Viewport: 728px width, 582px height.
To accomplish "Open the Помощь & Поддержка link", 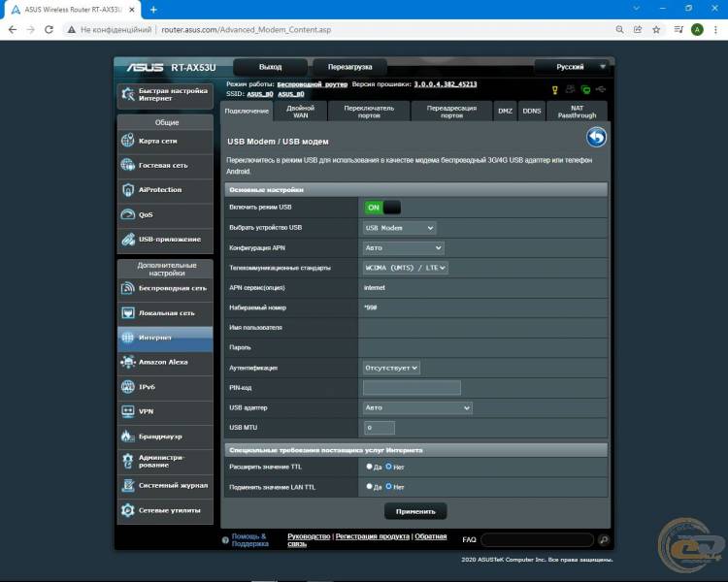I will pos(249,540).
